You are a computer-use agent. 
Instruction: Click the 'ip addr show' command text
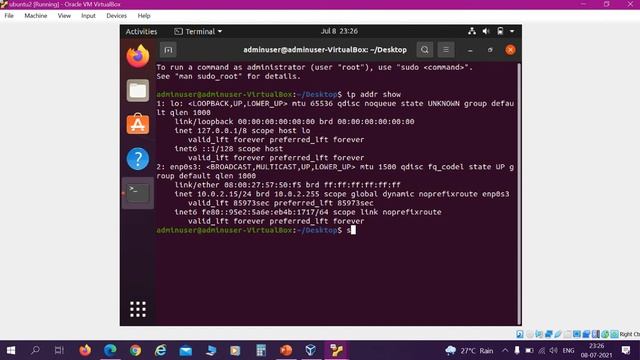coord(373,94)
